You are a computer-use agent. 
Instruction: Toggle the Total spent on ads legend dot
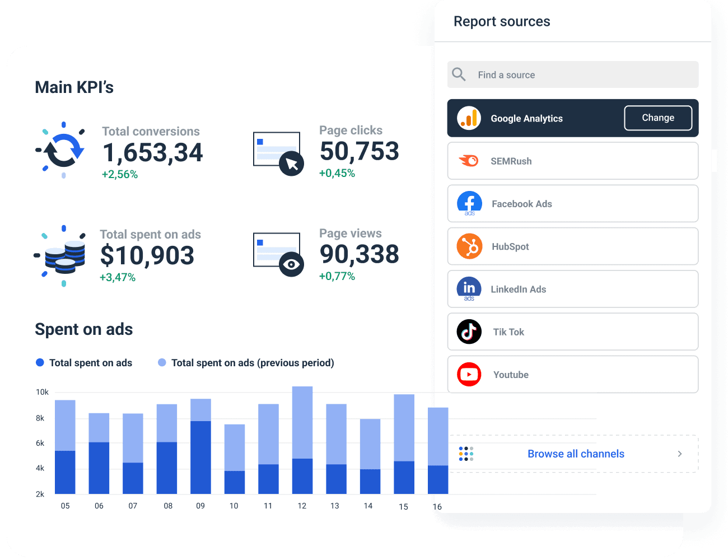click(39, 362)
